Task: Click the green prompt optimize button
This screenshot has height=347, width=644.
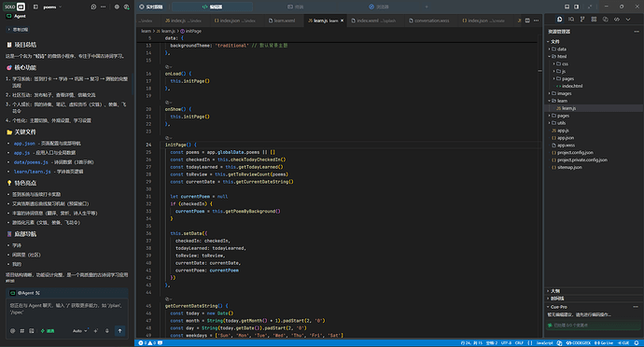Action: pyautogui.click(x=48, y=331)
